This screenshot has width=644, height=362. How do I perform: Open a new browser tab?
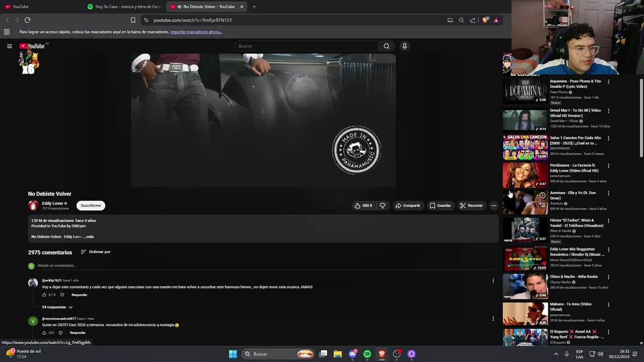(x=254, y=7)
